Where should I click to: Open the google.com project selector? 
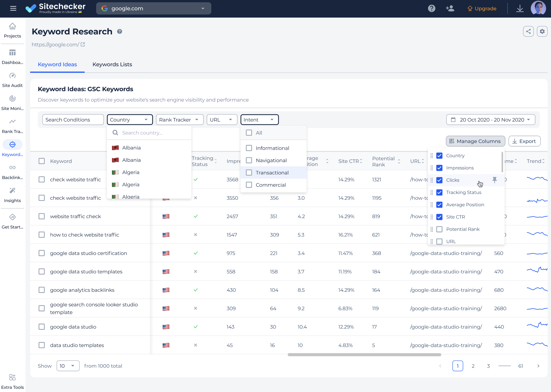coord(154,9)
